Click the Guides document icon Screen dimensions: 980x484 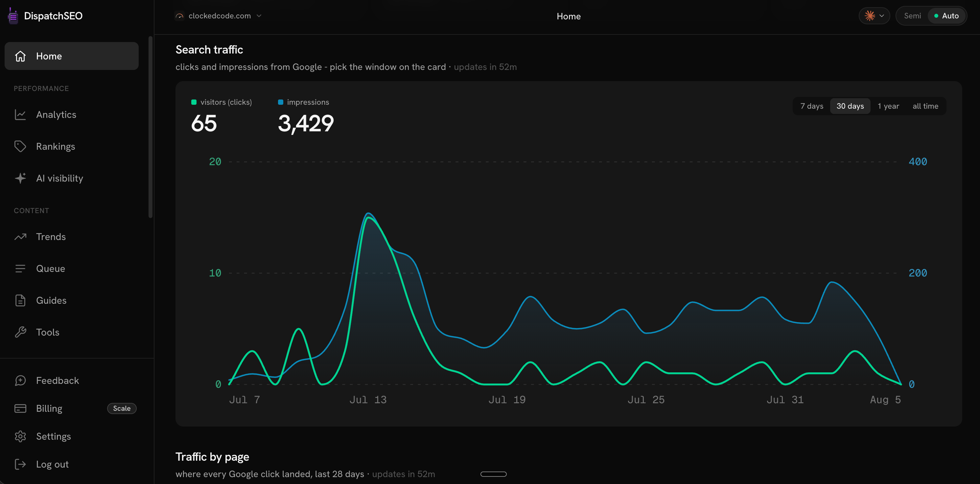pos(20,300)
